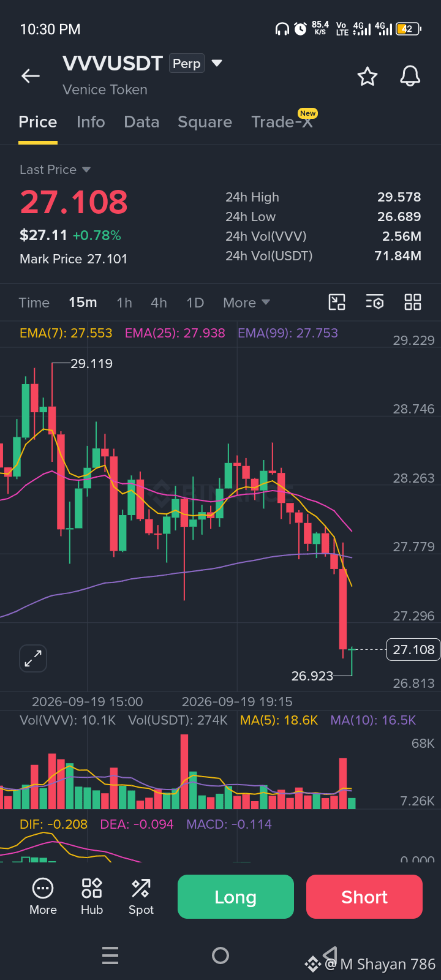Select the 15m timeframe
Viewport: 441px width, 980px height.
coord(83,303)
